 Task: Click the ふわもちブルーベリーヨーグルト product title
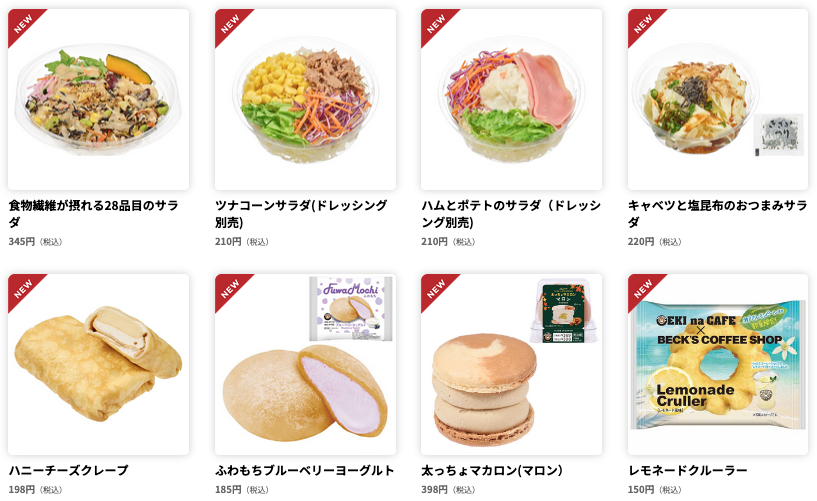pos(305,470)
